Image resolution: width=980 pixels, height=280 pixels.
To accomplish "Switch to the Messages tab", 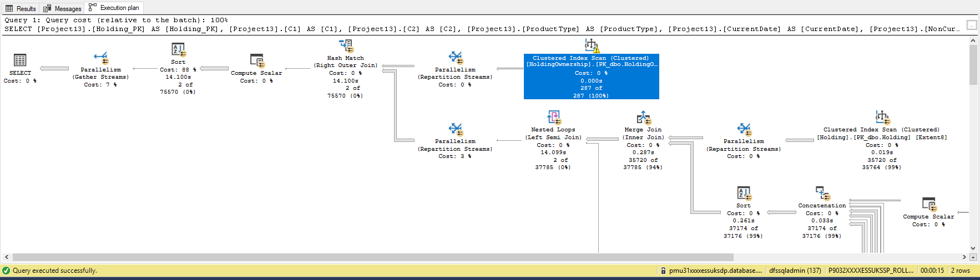I will (62, 8).
